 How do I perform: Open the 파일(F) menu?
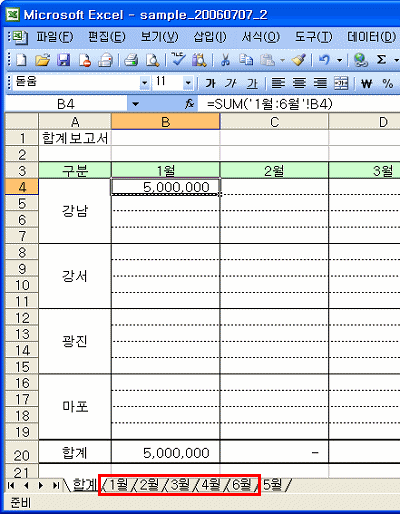point(55,37)
